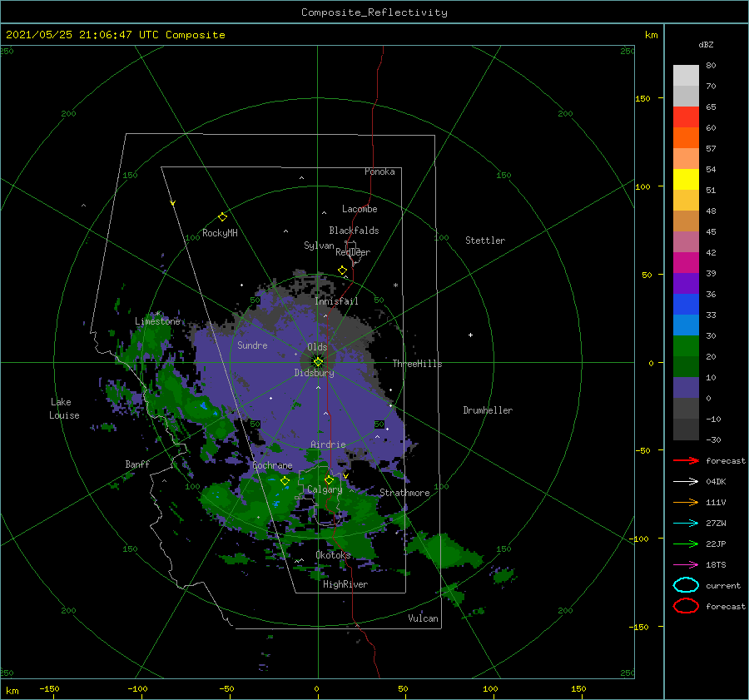The width and height of the screenshot is (749, 700).
Task: Click the red forecast ellipse icon
Action: click(686, 606)
